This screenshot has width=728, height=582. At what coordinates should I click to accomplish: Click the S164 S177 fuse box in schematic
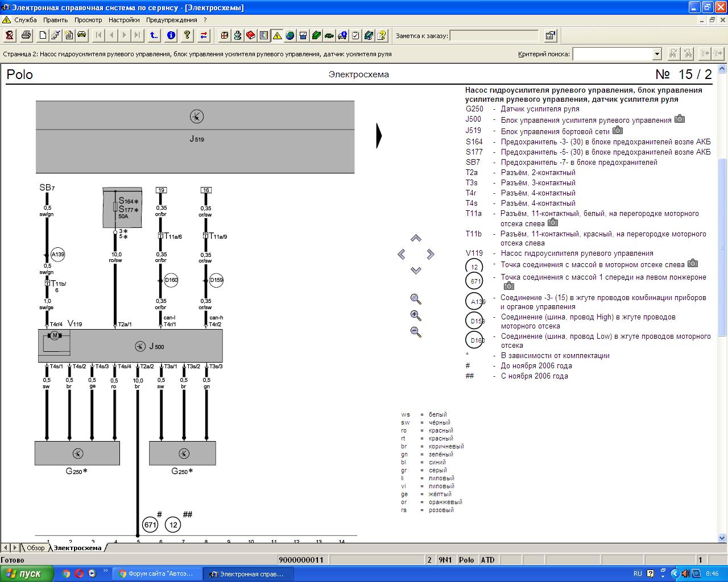[x=122, y=207]
